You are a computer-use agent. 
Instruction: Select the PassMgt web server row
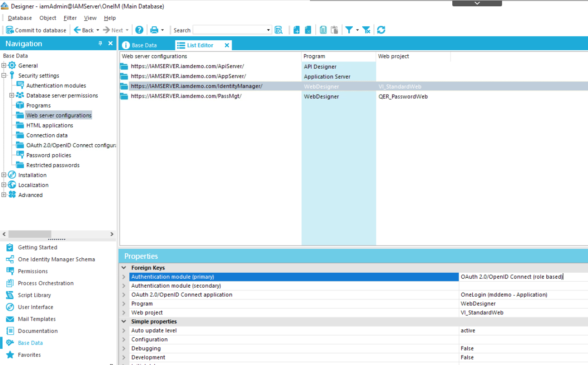[186, 96]
